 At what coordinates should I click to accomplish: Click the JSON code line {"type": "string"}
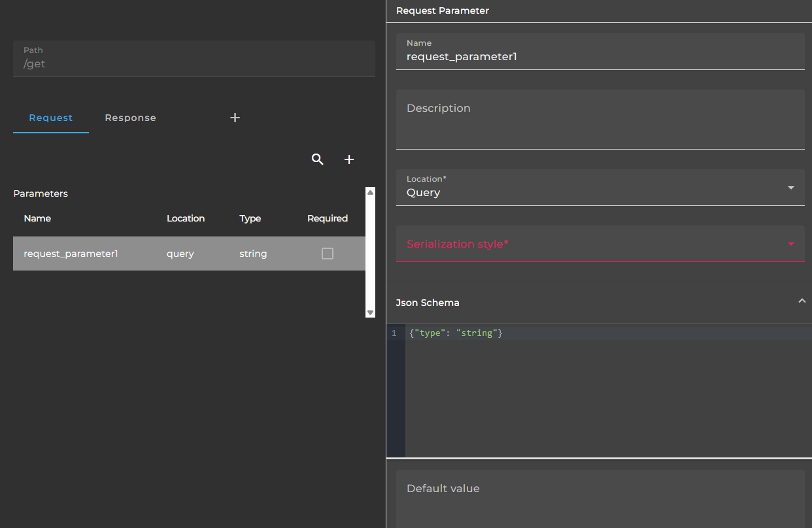[x=456, y=333]
